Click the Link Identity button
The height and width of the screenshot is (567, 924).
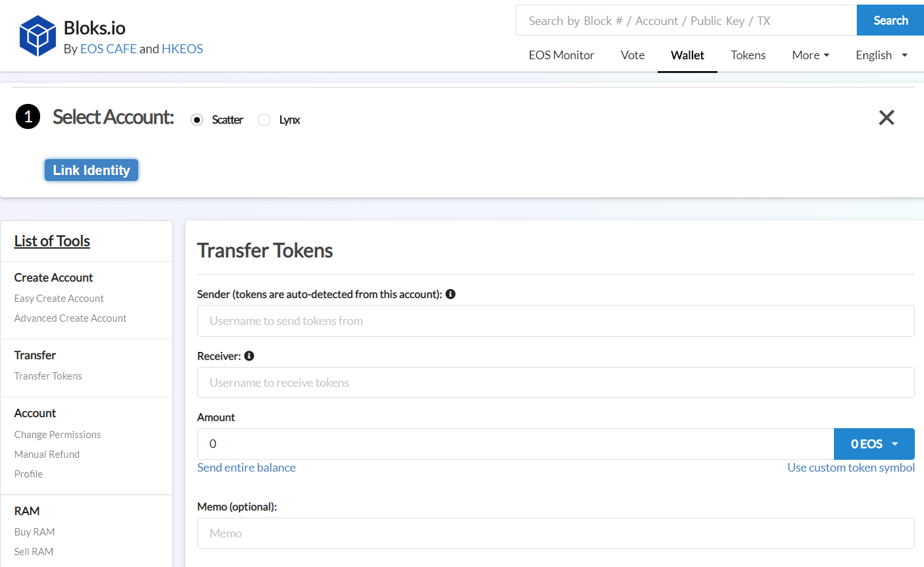point(91,170)
